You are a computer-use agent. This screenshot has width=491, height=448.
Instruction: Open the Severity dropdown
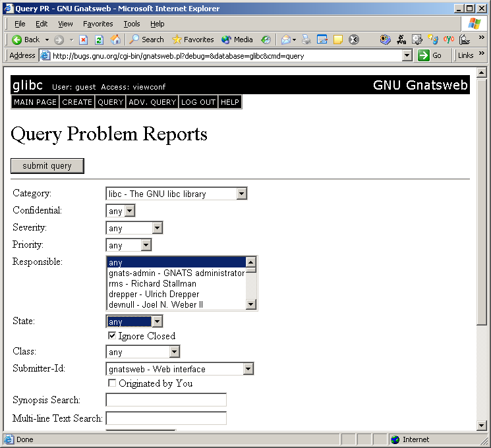point(134,228)
